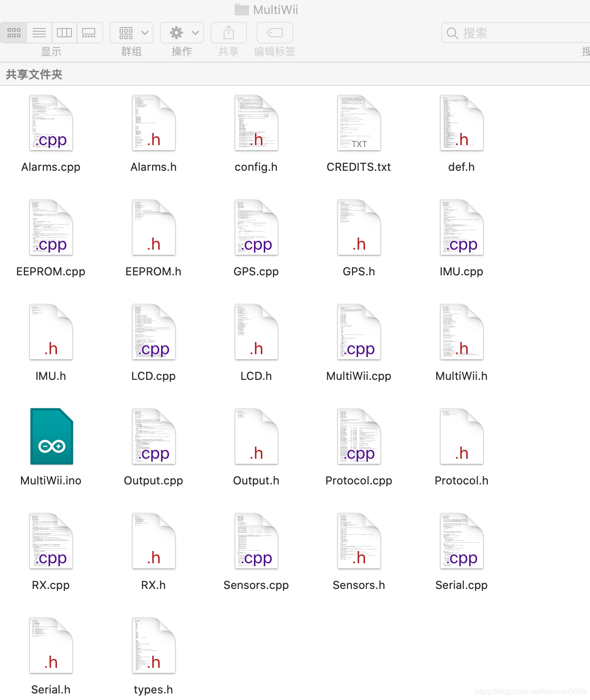
Task: Click the 'Sensors.h' file name label
Action: click(x=359, y=585)
